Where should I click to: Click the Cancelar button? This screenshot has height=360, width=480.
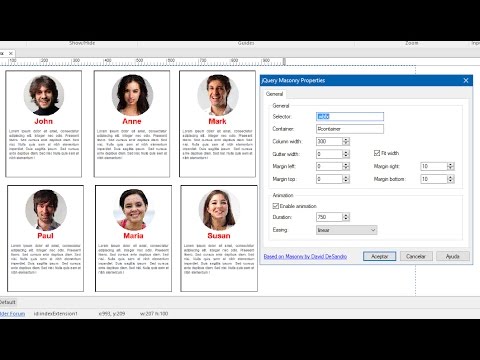416,256
